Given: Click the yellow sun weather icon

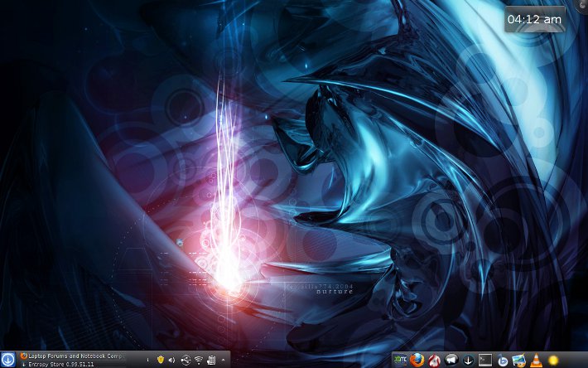Looking at the screenshot, I should 553,361.
